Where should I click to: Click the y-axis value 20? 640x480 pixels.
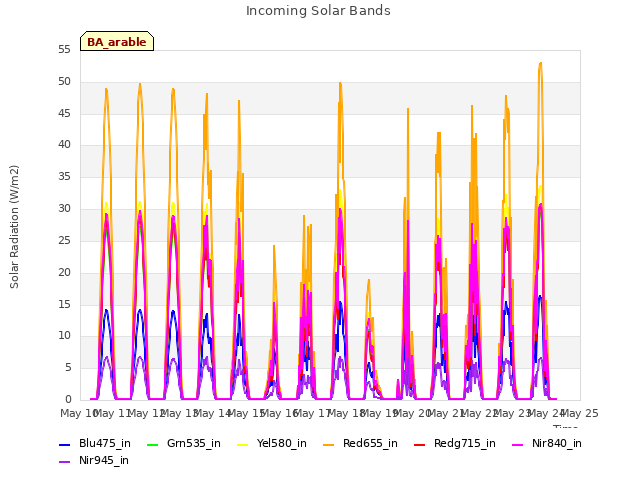pos(64,272)
